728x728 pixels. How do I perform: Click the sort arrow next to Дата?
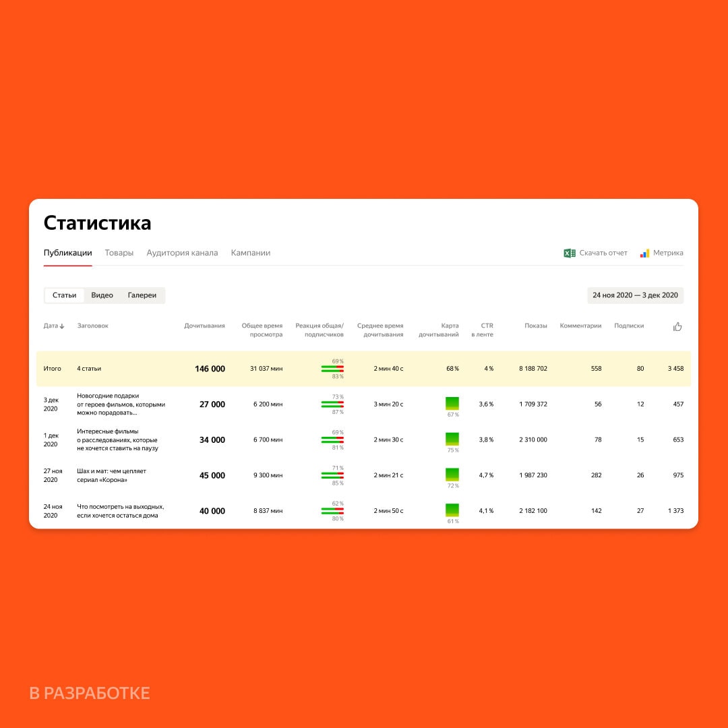[62, 326]
